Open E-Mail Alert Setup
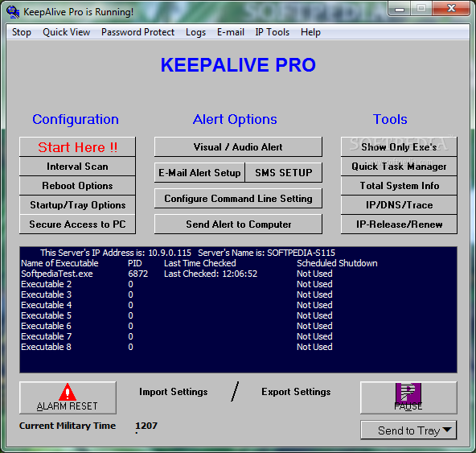 click(199, 172)
